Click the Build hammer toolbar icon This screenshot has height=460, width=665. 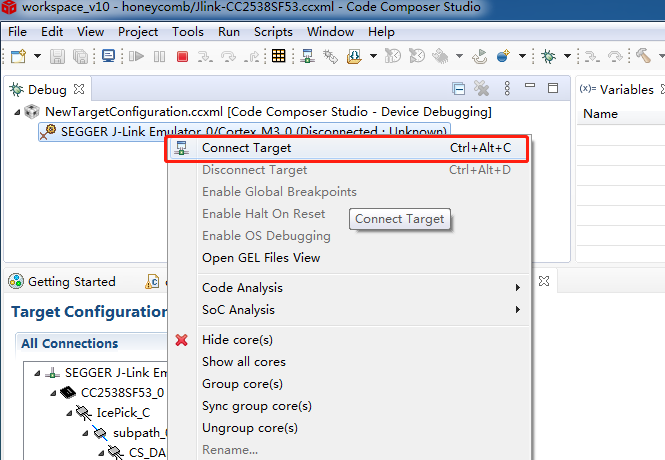pyautogui.click(x=643, y=56)
